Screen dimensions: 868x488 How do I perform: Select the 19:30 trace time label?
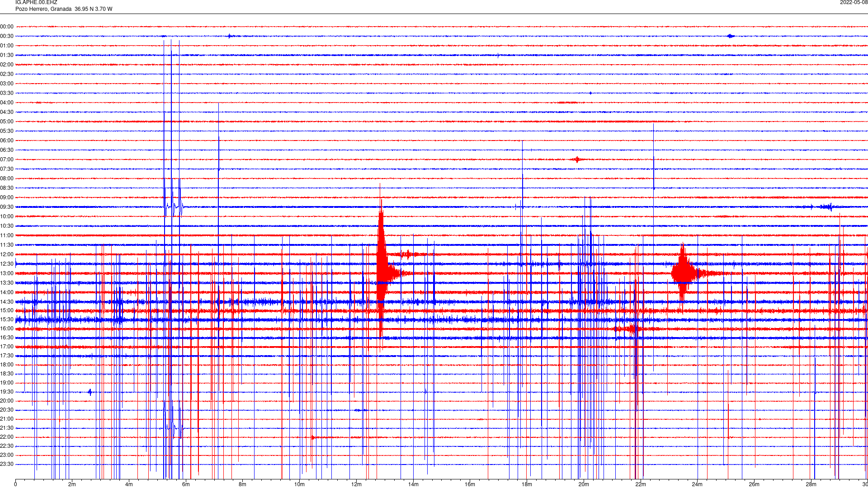pyautogui.click(x=7, y=392)
